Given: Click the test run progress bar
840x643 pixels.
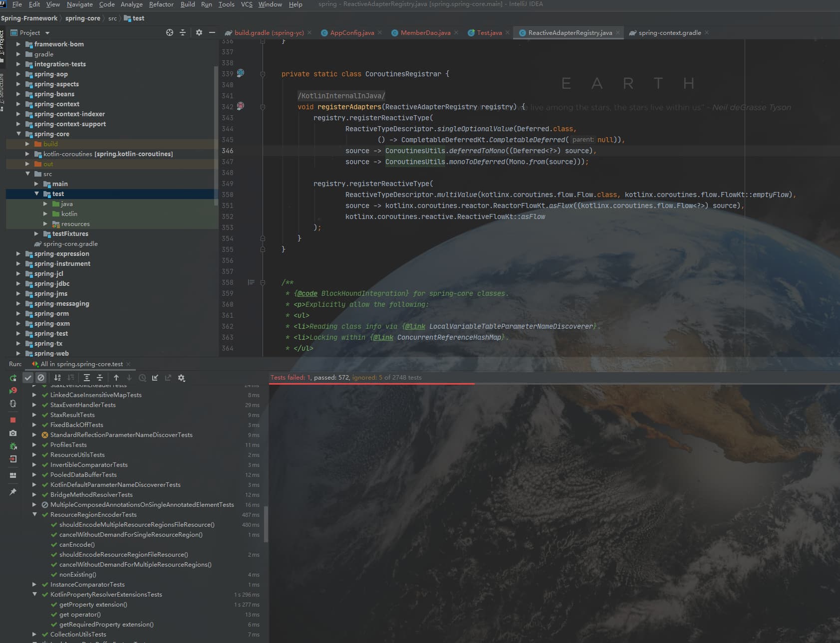Looking at the screenshot, I should (x=372, y=384).
